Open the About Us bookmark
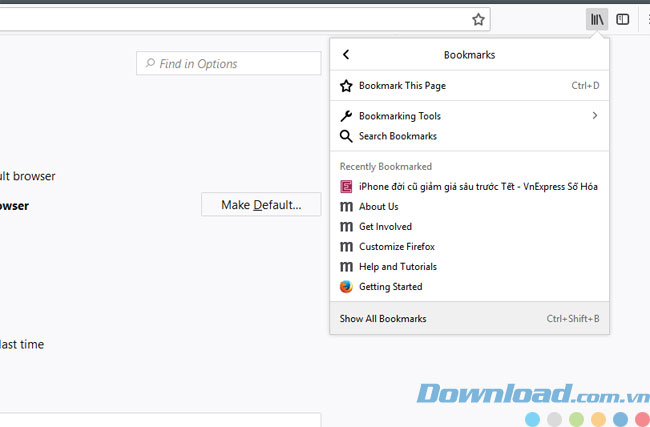The image size is (650, 427). pos(378,207)
